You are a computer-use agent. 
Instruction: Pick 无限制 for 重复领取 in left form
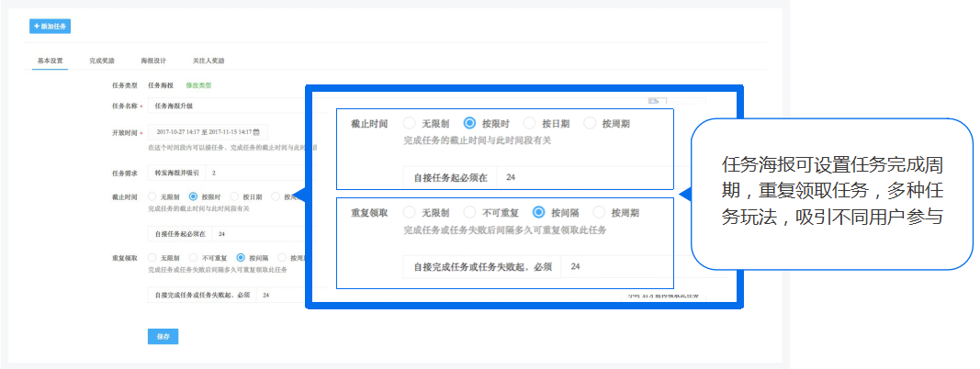click(x=153, y=258)
